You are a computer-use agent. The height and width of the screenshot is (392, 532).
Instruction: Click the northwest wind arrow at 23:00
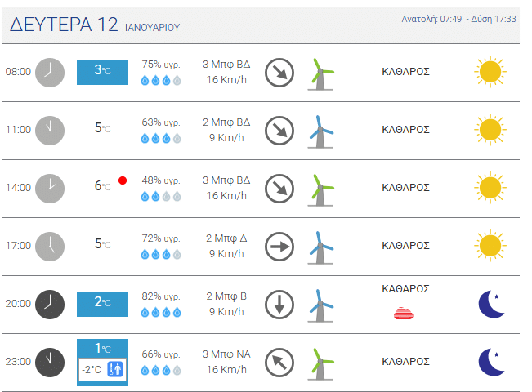pyautogui.click(x=279, y=362)
